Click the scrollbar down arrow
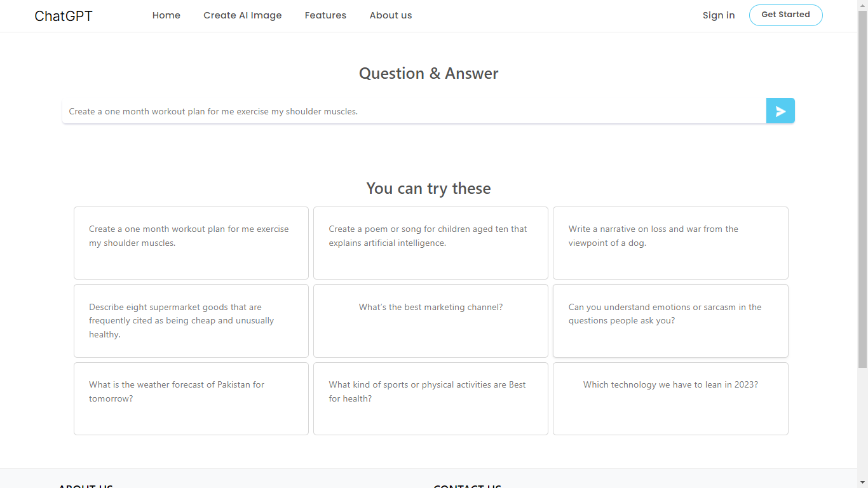This screenshot has height=488, width=868. click(x=863, y=483)
